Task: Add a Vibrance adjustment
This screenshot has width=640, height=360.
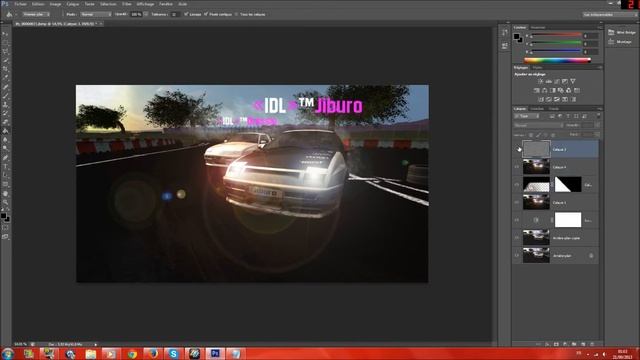Action: click(573, 82)
